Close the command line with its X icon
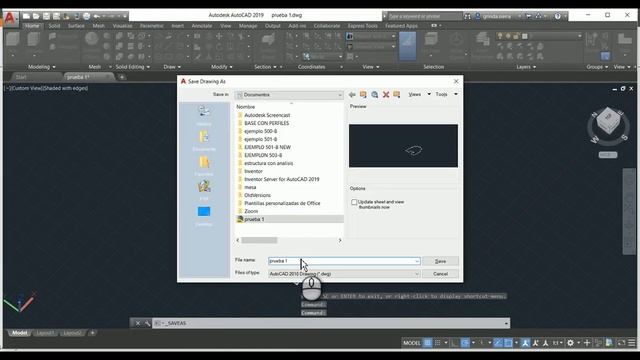This screenshot has width=640, height=360. (x=138, y=323)
